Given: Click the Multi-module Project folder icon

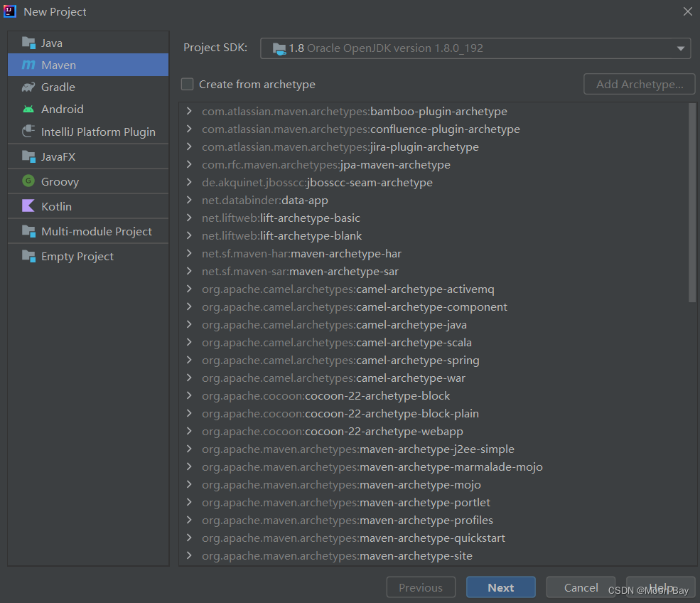Looking at the screenshot, I should click(x=28, y=231).
